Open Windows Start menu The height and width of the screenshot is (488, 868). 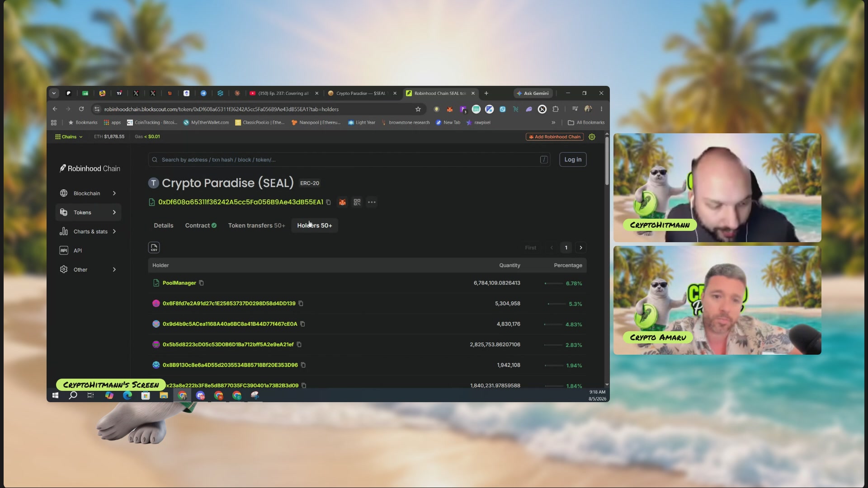[55, 395]
